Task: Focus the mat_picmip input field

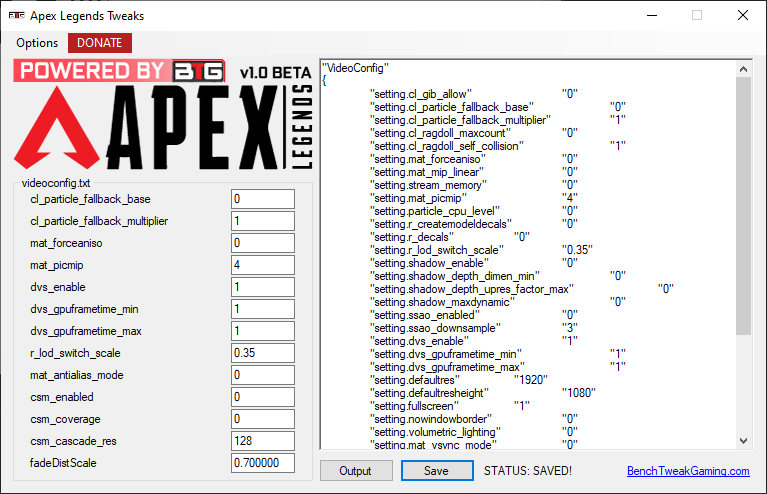Action: coord(263,265)
